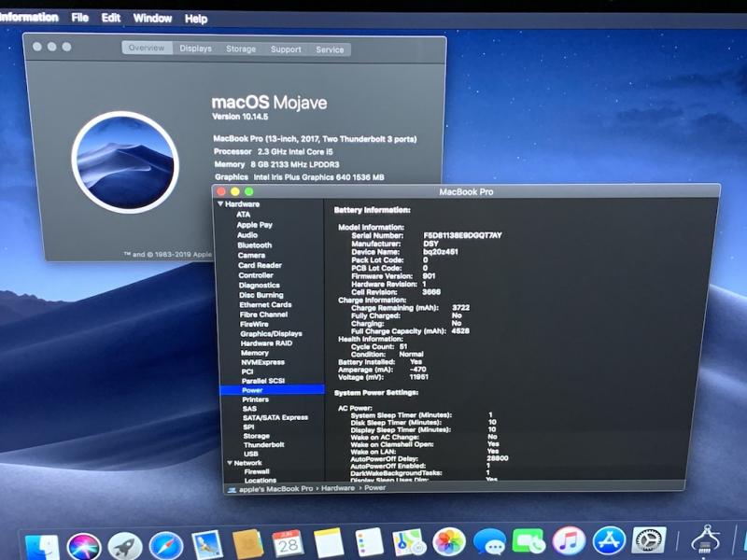
Task: Open the Help menu
Action: point(196,19)
